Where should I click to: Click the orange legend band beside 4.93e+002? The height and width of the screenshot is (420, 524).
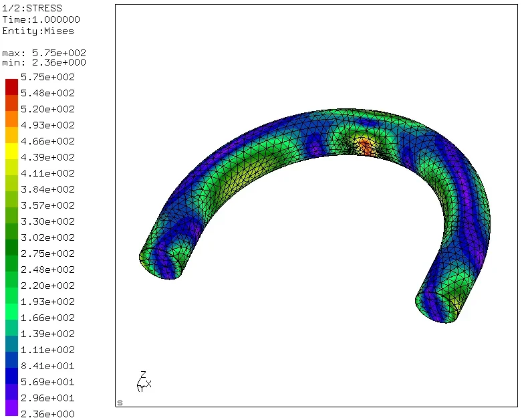[12, 119]
